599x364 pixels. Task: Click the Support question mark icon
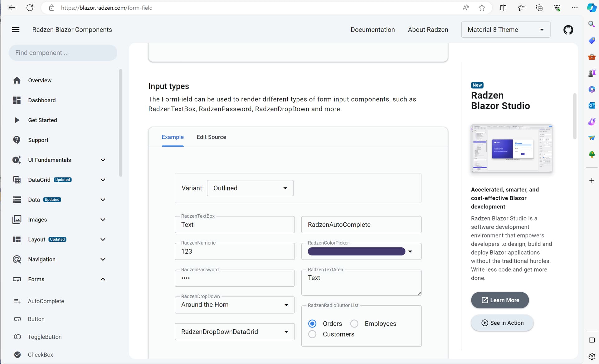click(x=17, y=140)
